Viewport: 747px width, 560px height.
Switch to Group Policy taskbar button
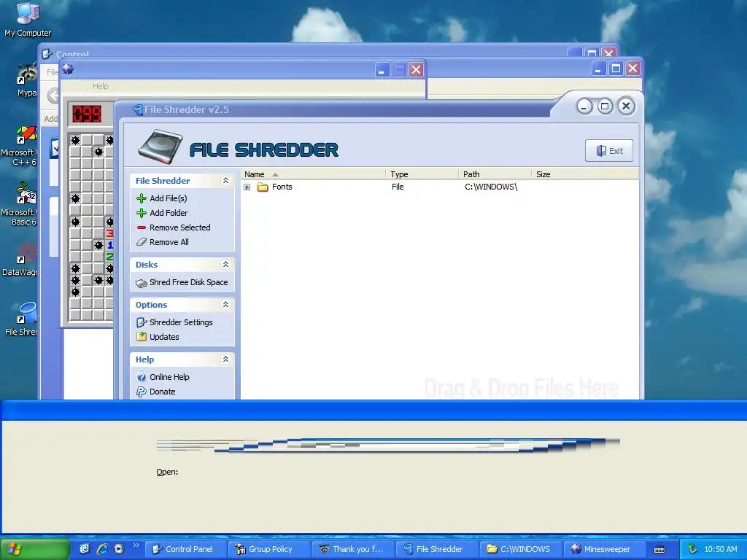coord(269,549)
